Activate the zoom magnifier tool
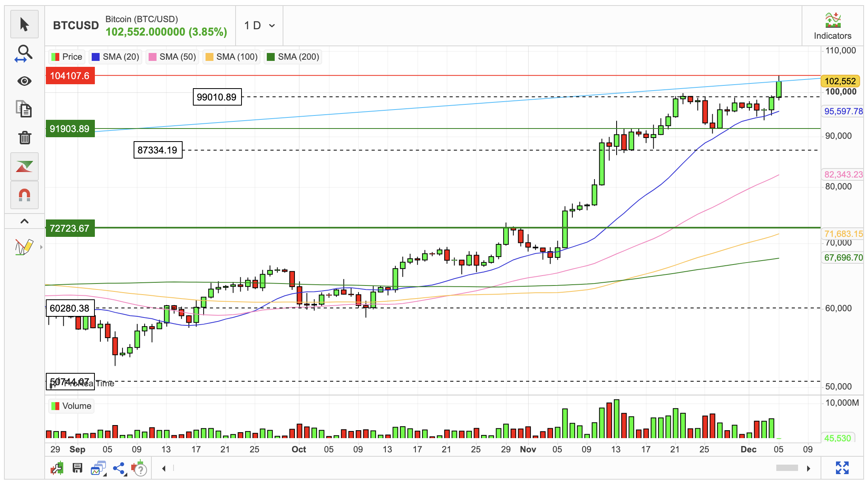This screenshot has height=484, width=868. 25,53
